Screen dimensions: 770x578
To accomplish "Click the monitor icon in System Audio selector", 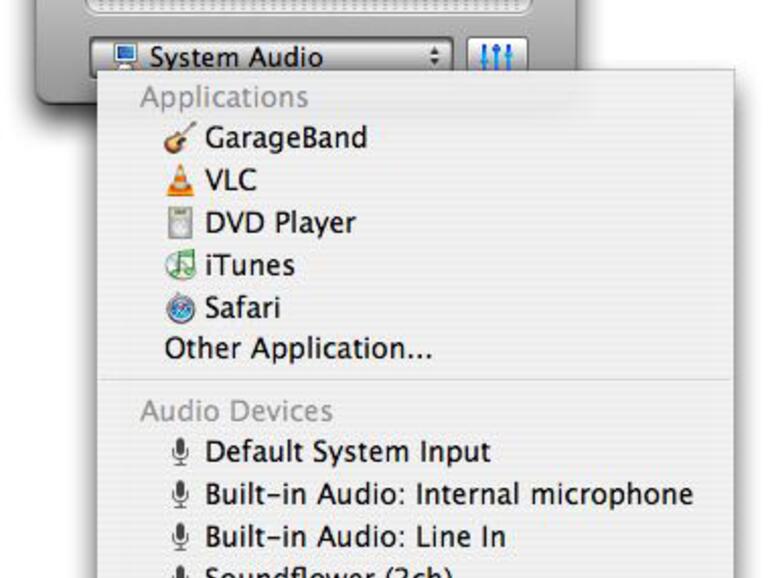I will pyautogui.click(x=125, y=56).
